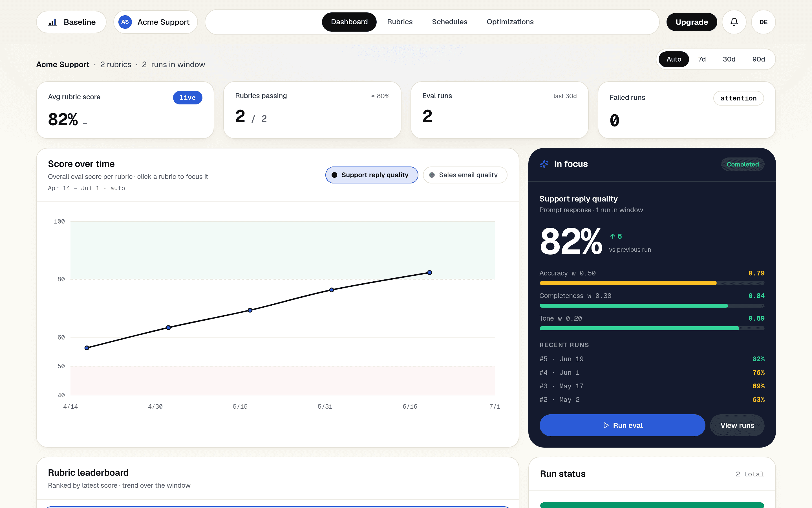The width and height of the screenshot is (812, 508).
Task: Select the 30d time window
Action: click(x=729, y=59)
